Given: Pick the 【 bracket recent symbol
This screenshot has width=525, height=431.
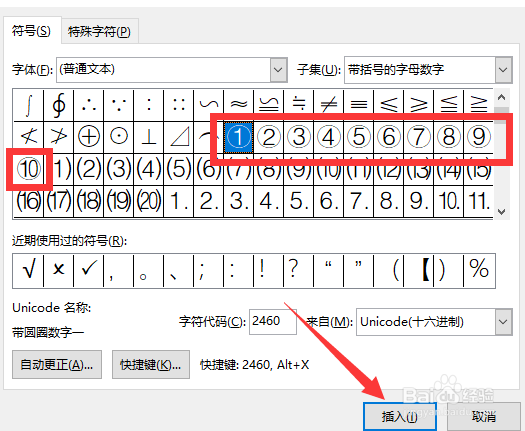Looking at the screenshot, I should pyautogui.click(x=419, y=270).
